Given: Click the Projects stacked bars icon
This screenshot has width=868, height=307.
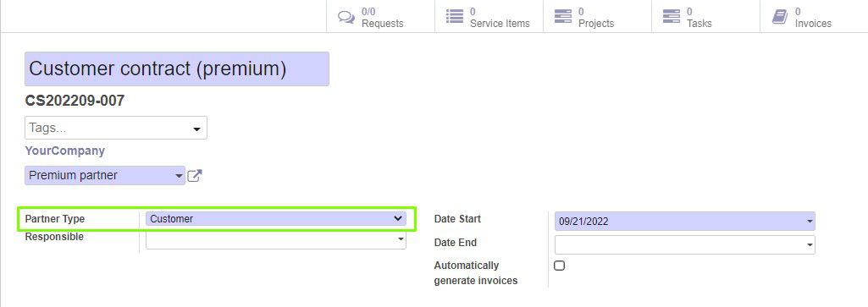Looking at the screenshot, I should 563,17.
